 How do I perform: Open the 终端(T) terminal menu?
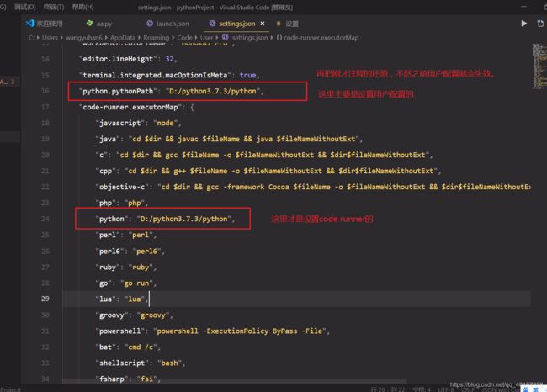54,7
